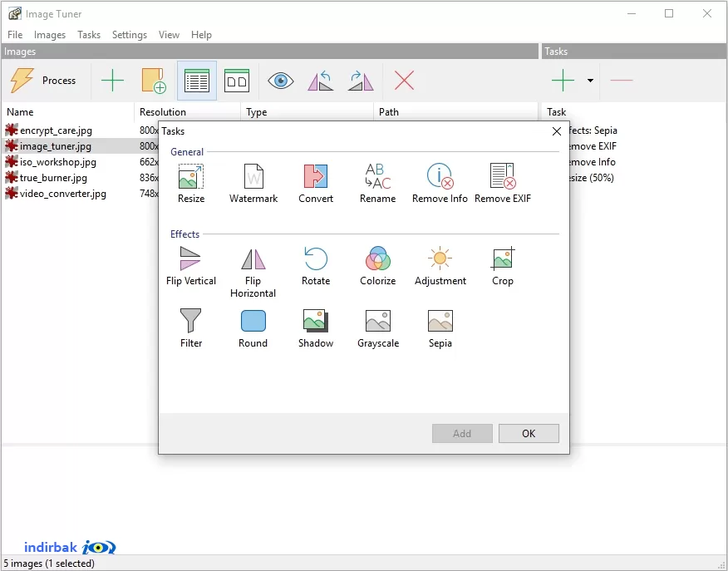Open the Adjustment effect

[440, 266]
